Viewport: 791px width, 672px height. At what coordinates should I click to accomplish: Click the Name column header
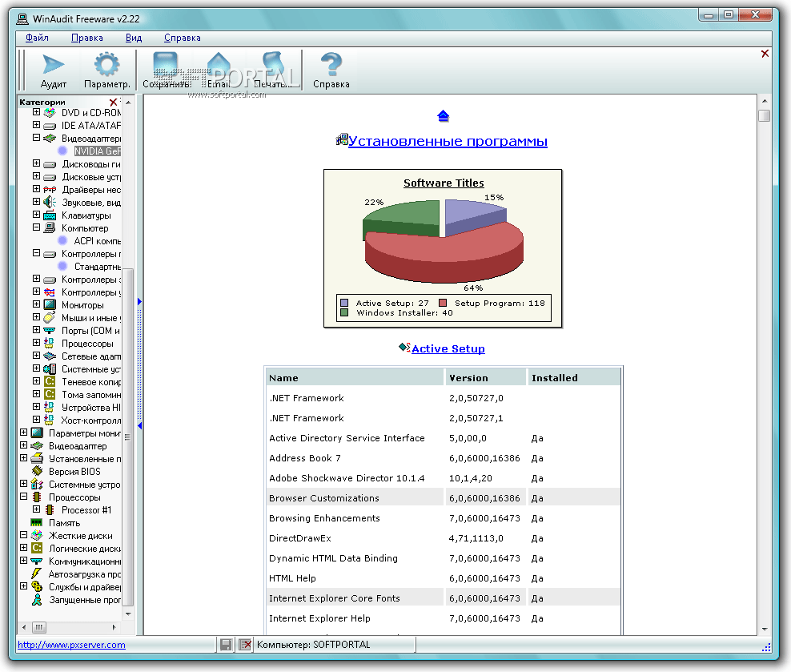click(x=355, y=378)
